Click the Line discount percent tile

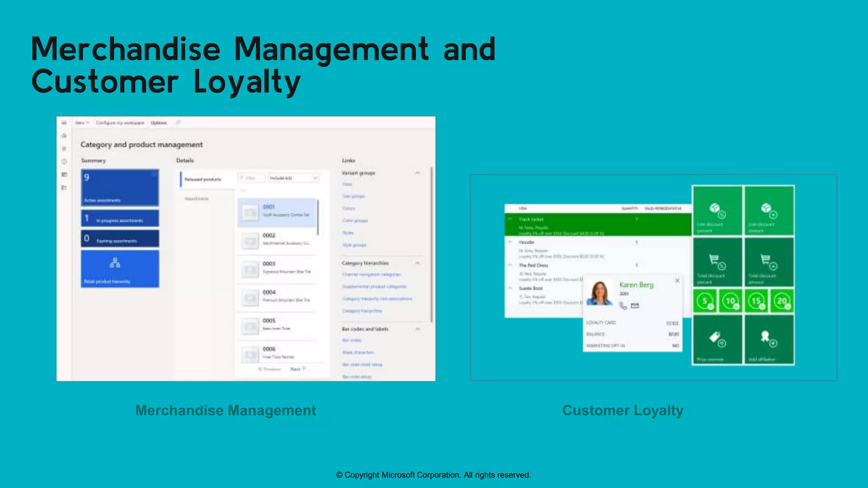click(717, 211)
